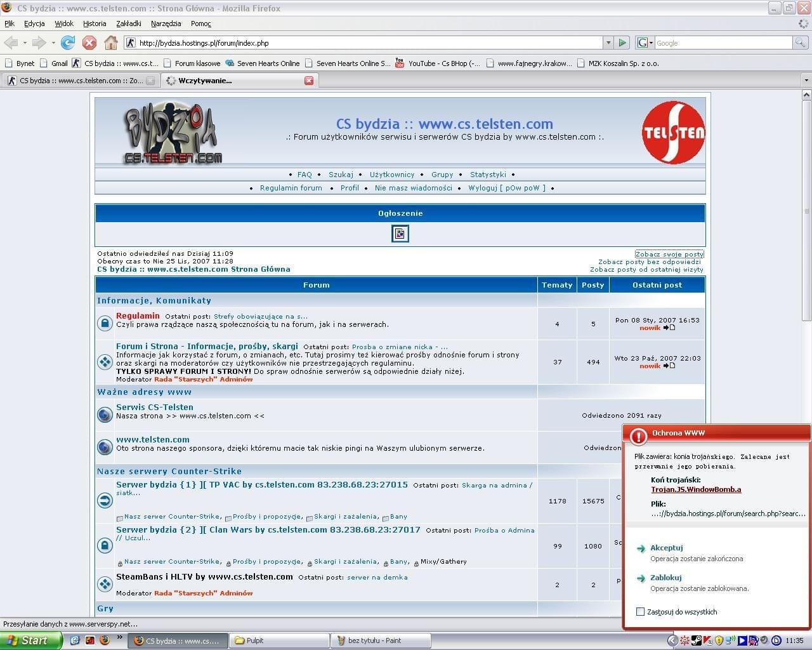
Task: Open the Zakładki menu
Action: click(129, 23)
